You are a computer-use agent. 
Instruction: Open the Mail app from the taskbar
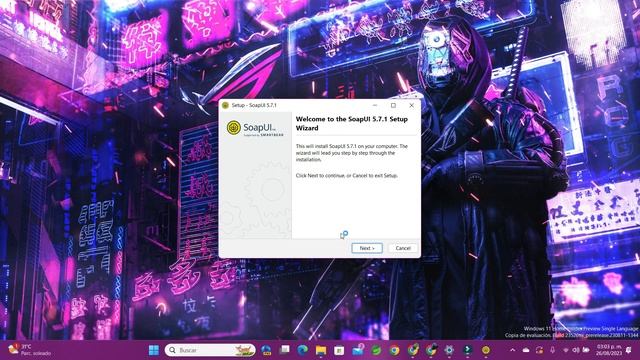pos(358,350)
